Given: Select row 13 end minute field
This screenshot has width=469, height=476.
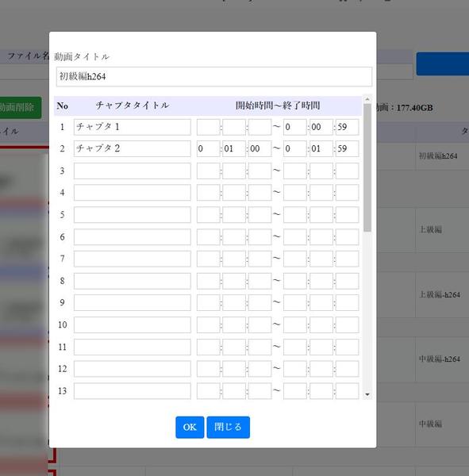Looking at the screenshot, I should 321,391.
